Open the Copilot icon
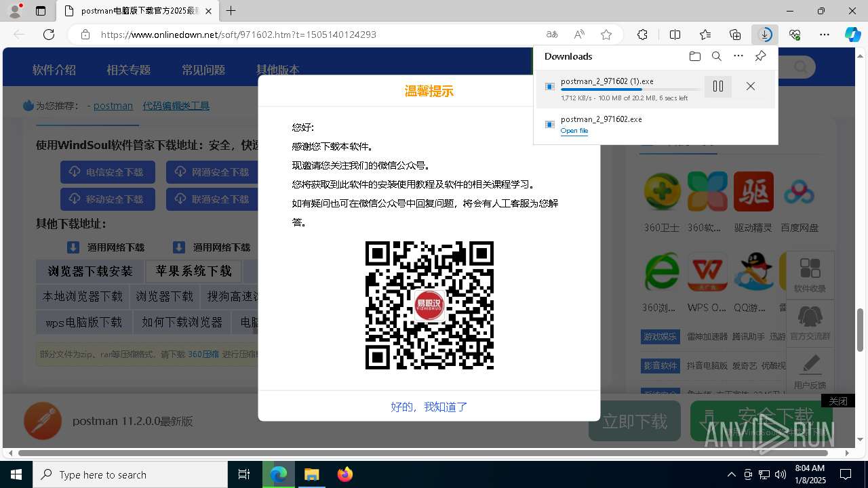868x488 pixels. coord(852,35)
